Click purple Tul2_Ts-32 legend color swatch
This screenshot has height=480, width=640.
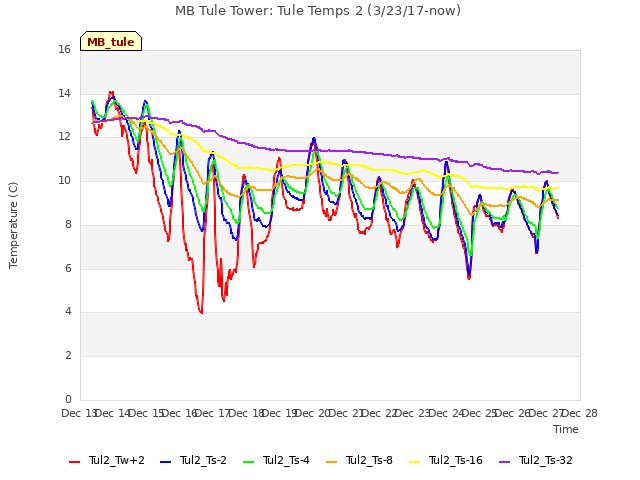(504, 462)
